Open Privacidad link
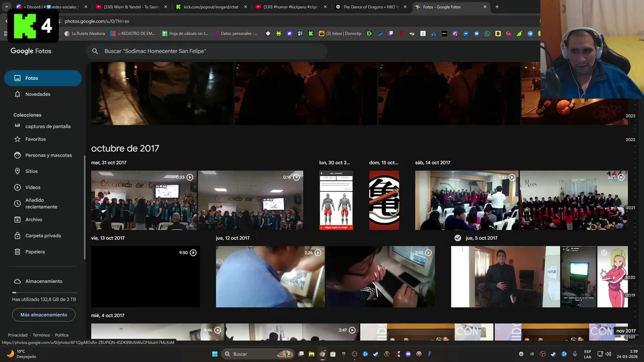The width and height of the screenshot is (644, 362). pyautogui.click(x=18, y=335)
